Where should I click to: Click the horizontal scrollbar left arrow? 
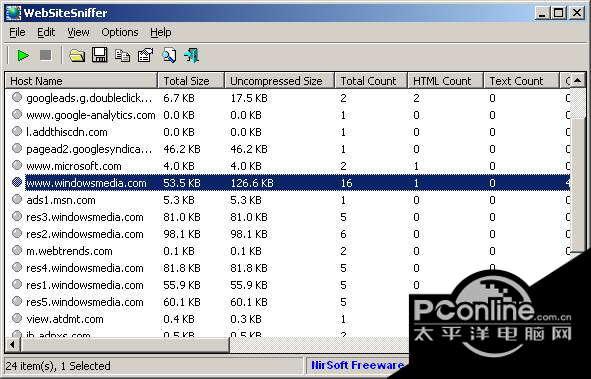click(x=12, y=344)
